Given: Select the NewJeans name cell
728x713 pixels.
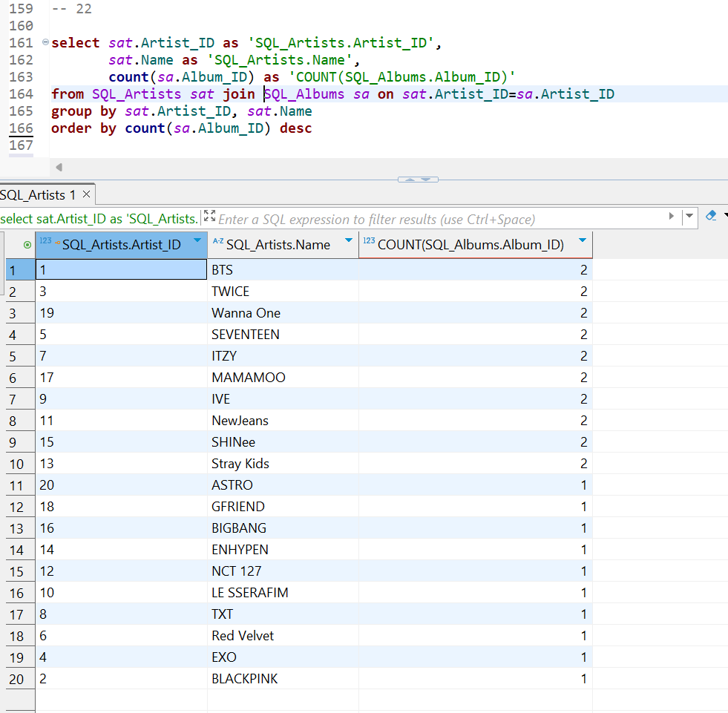Looking at the screenshot, I should point(283,421).
